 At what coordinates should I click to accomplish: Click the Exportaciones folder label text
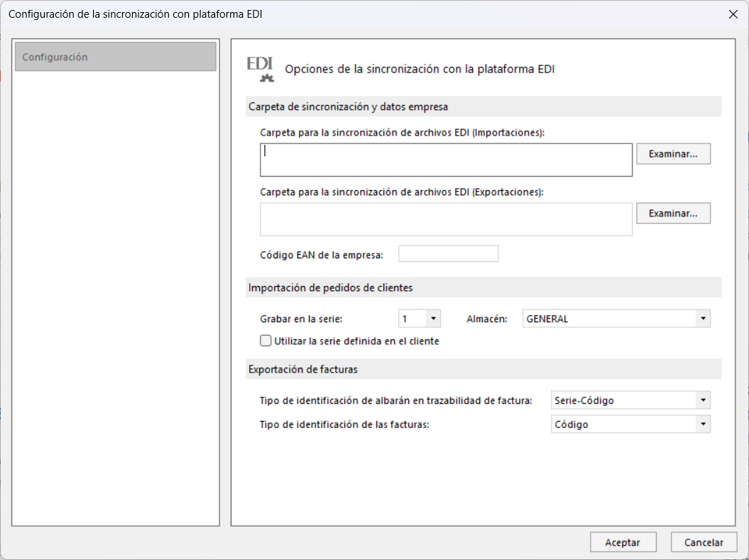(x=402, y=192)
